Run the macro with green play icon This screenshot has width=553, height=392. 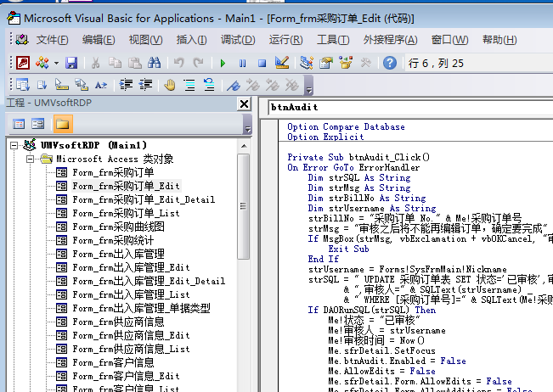pos(223,64)
